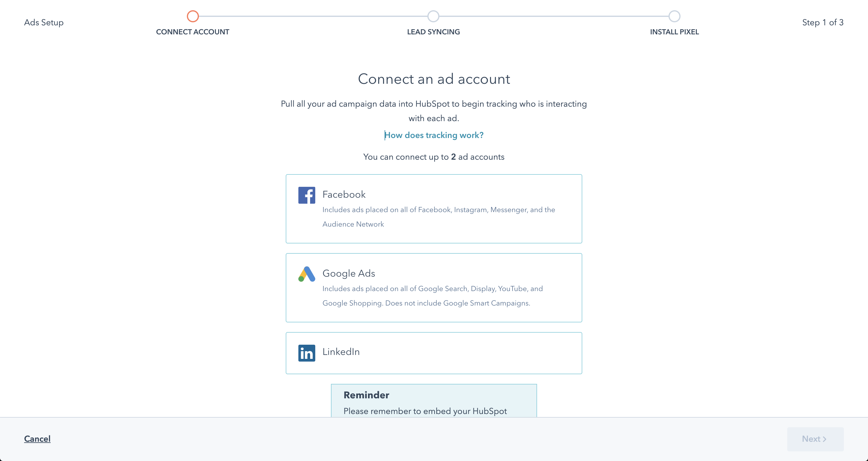Click the LEAD SYNCING step label

(433, 32)
